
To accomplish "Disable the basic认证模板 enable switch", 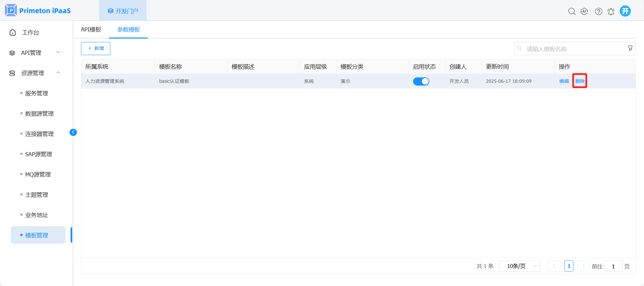I will point(421,81).
